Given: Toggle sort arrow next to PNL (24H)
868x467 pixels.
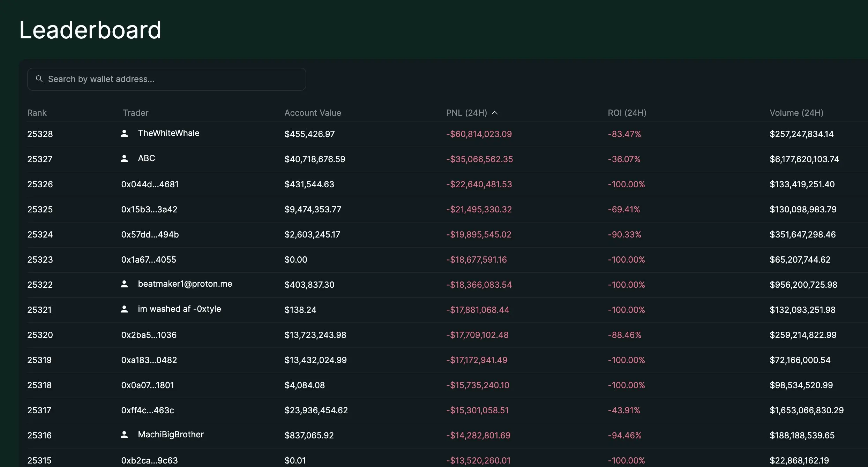Looking at the screenshot, I should pos(495,113).
